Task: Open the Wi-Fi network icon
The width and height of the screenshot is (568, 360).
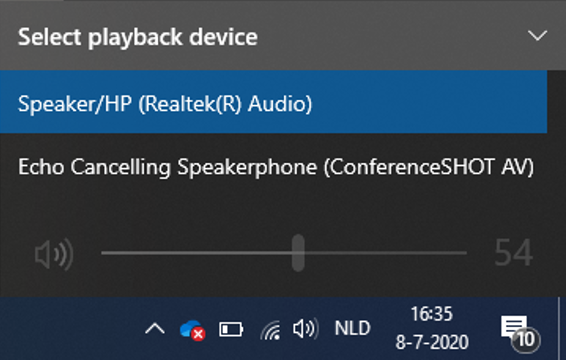Action: 270,330
